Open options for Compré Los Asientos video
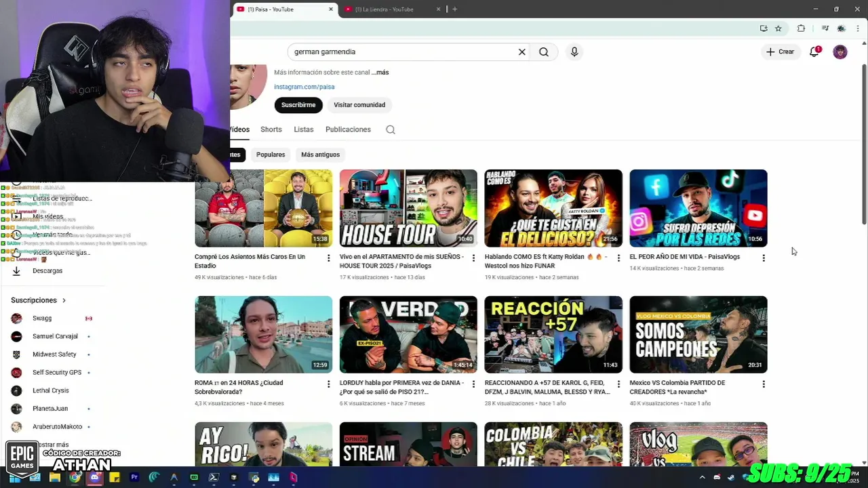868x488 pixels. tap(329, 258)
